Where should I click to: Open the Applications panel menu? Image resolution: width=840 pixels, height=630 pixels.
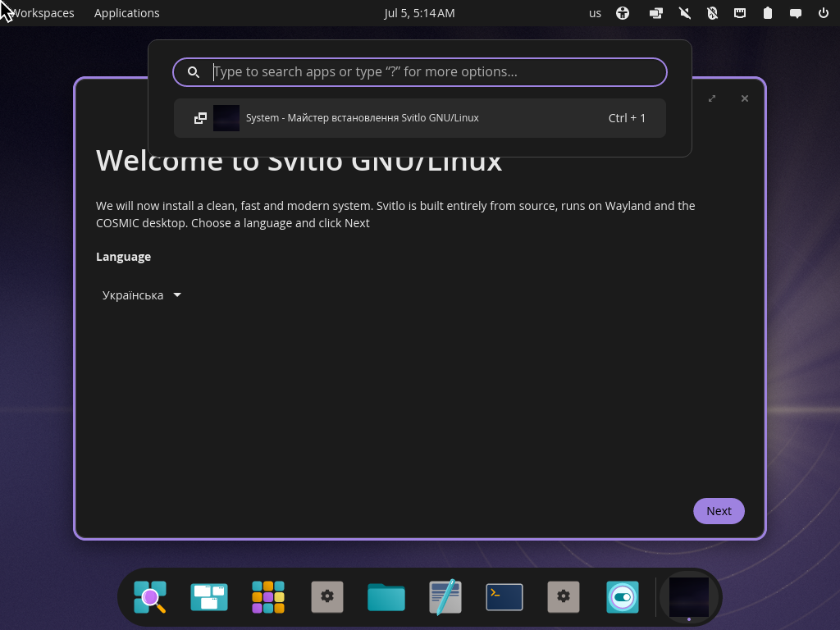click(x=127, y=13)
